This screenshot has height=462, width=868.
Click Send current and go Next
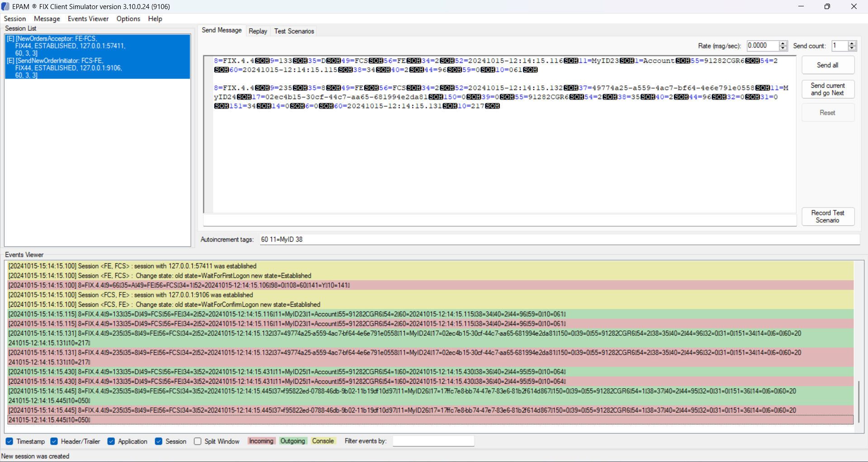click(x=828, y=89)
